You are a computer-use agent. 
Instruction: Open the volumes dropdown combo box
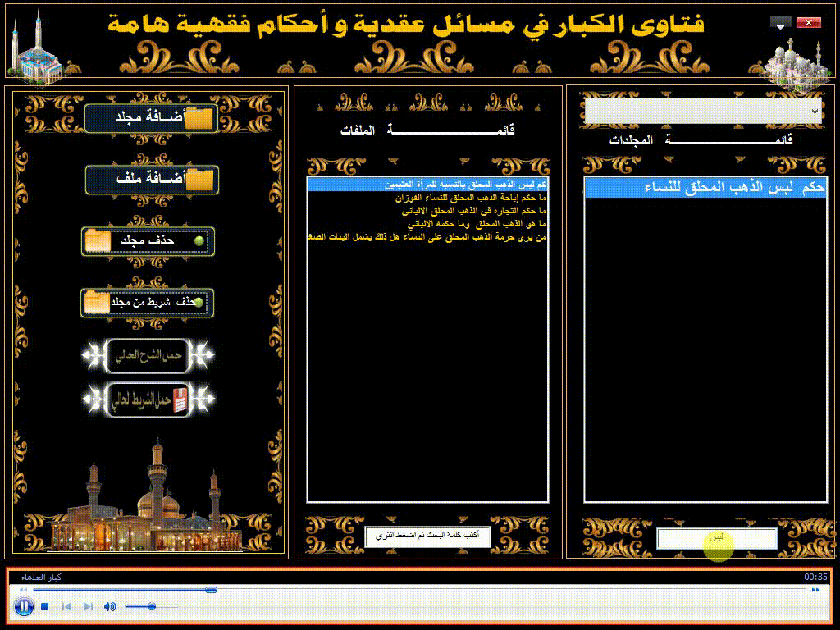(703, 111)
